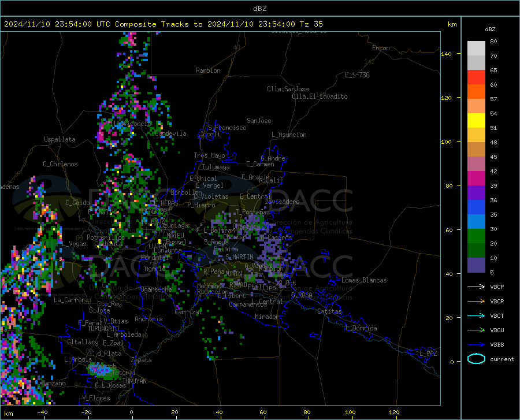Click the 'TUNUYAN' city label
Image resolution: width=520 pixels, height=420 pixels.
coord(134,381)
